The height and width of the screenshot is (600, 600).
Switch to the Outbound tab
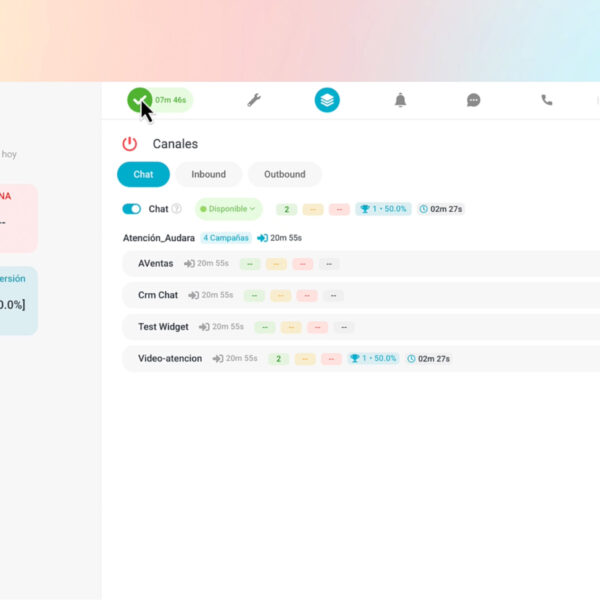tap(285, 174)
